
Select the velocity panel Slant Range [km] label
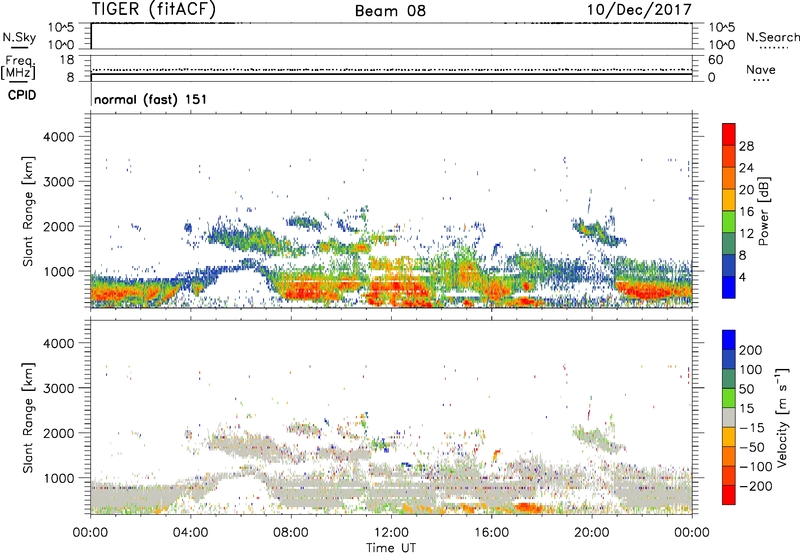click(29, 418)
